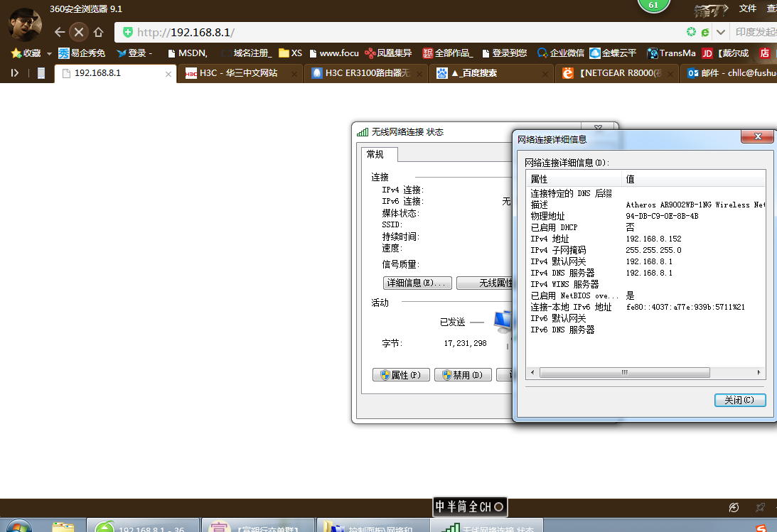Go back with the browser back arrow
Viewport: 777px width, 532px height.
coord(60,32)
